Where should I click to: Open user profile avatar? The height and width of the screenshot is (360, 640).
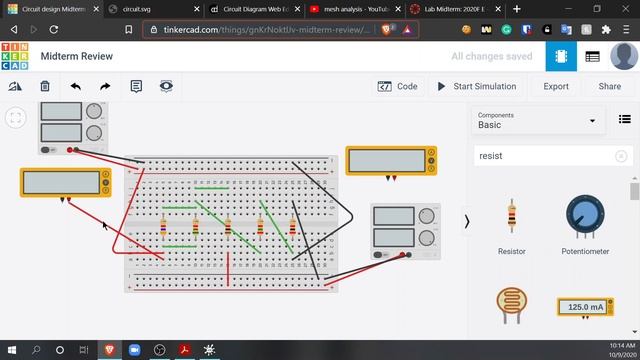(624, 56)
